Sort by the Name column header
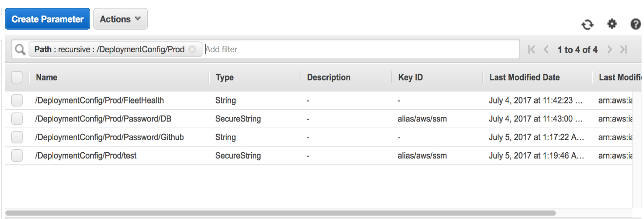Screen dimensions: 644x219 (x=47, y=77)
